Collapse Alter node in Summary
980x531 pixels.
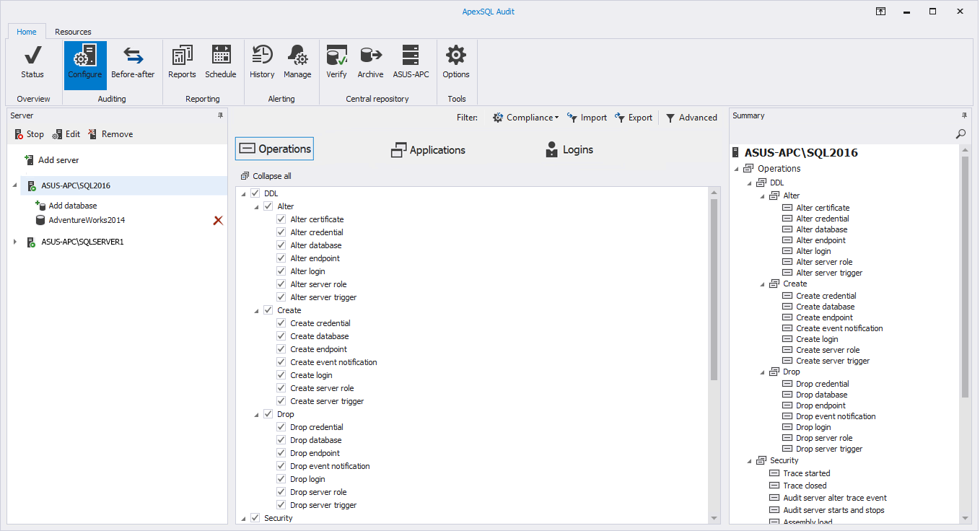[x=762, y=196]
